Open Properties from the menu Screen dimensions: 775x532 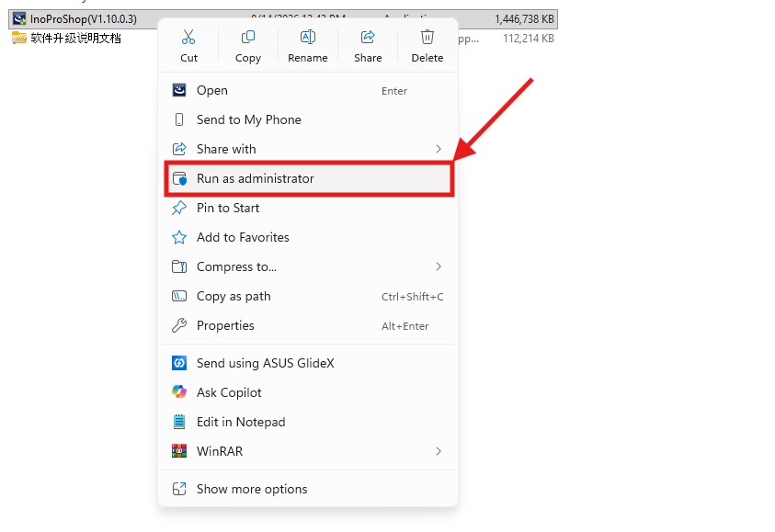pos(307,325)
